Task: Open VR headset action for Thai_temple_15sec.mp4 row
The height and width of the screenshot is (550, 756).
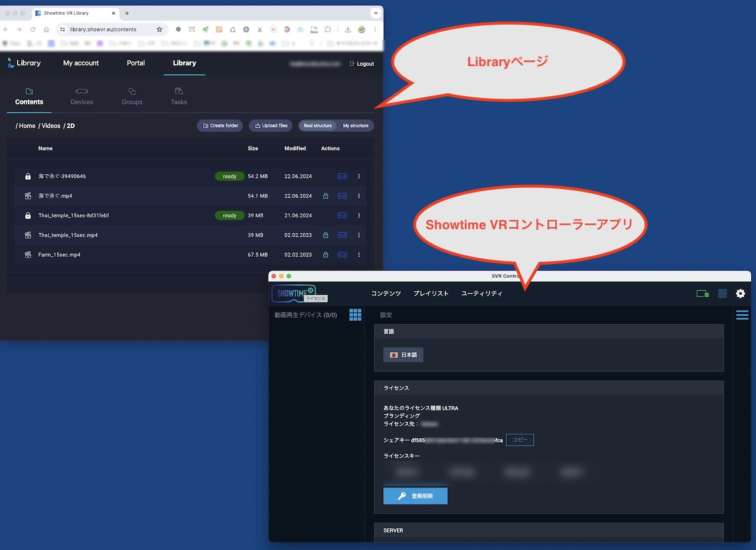Action: [342, 235]
